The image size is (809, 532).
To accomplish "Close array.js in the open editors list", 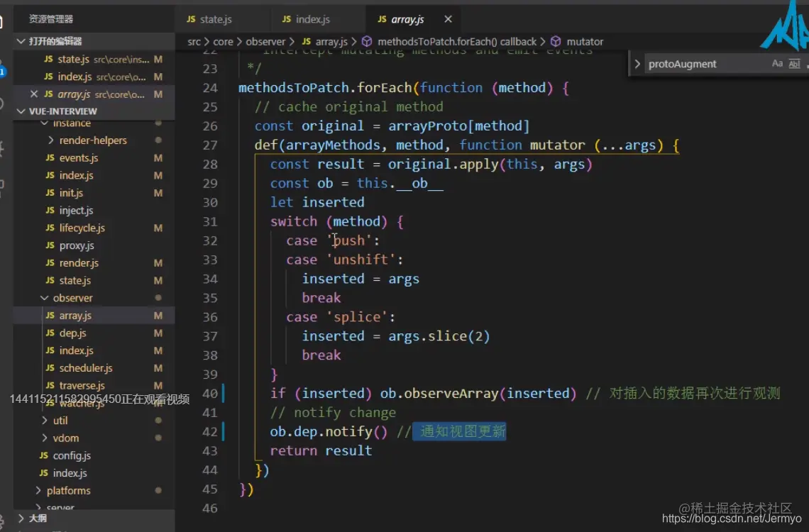I will [34, 94].
